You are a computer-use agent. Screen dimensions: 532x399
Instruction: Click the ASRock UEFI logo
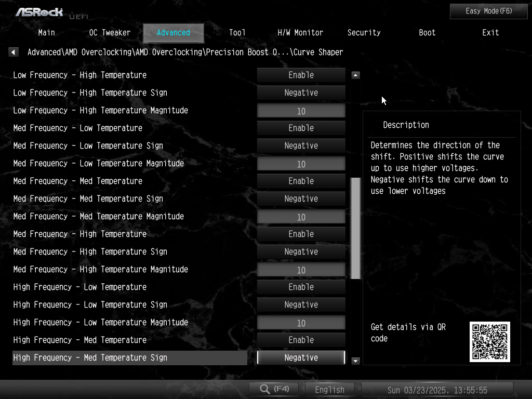(51, 13)
